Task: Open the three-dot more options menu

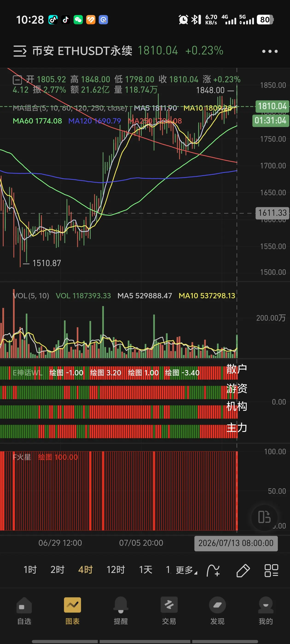Action: pos(270,51)
